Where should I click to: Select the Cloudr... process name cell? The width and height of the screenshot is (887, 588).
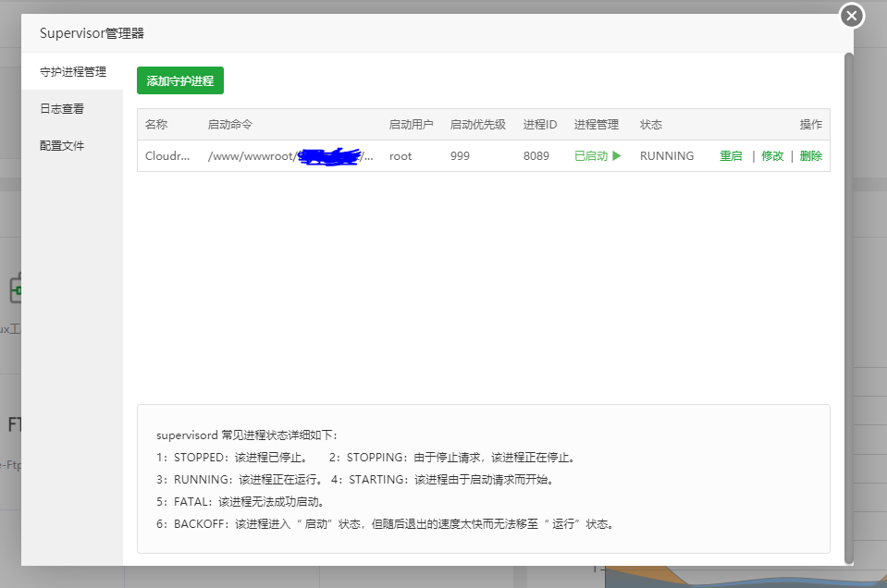167,156
